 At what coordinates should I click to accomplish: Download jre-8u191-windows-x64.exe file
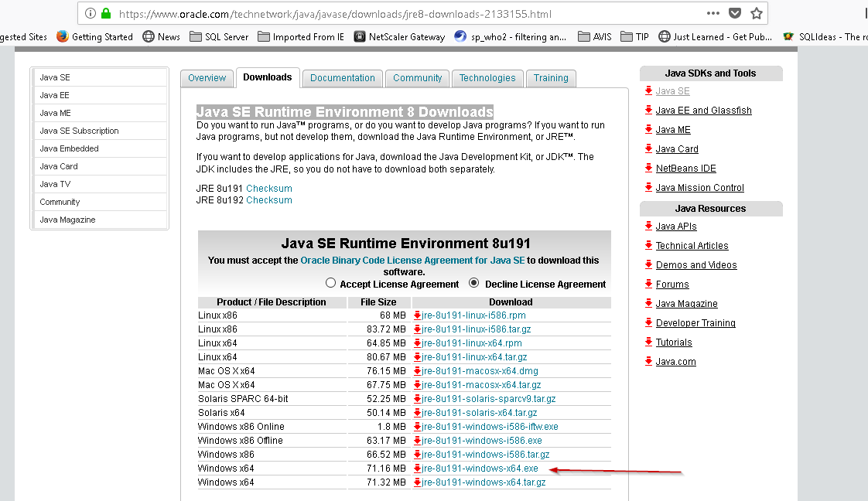[480, 469]
